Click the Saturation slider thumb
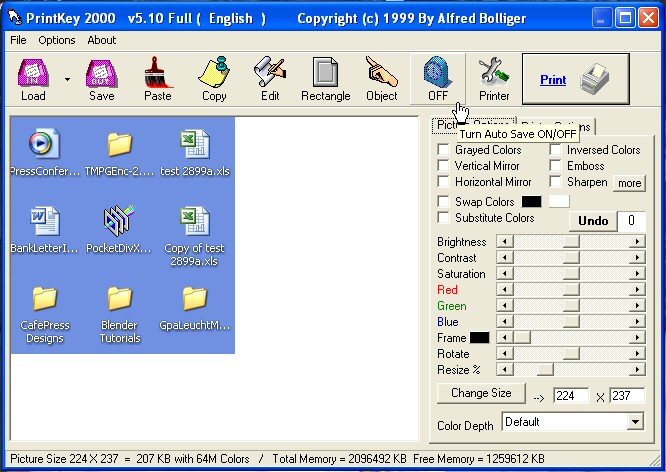Image resolution: width=666 pixels, height=472 pixels. pyautogui.click(x=572, y=274)
